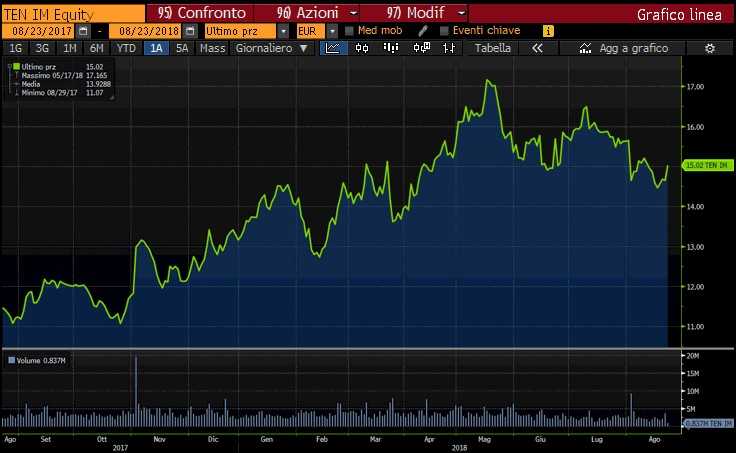Open the Ultimo prz field dropdown arrow
Screen dimensions: 736x453
[283, 31]
